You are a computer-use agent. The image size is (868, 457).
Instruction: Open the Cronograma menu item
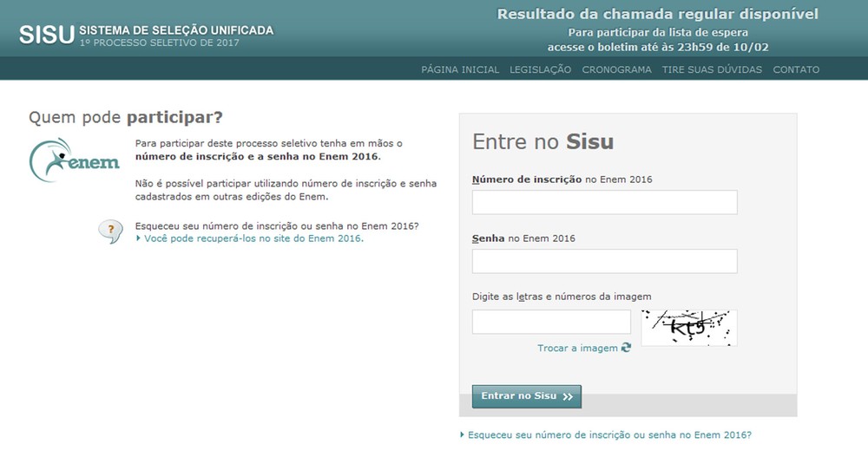click(616, 69)
